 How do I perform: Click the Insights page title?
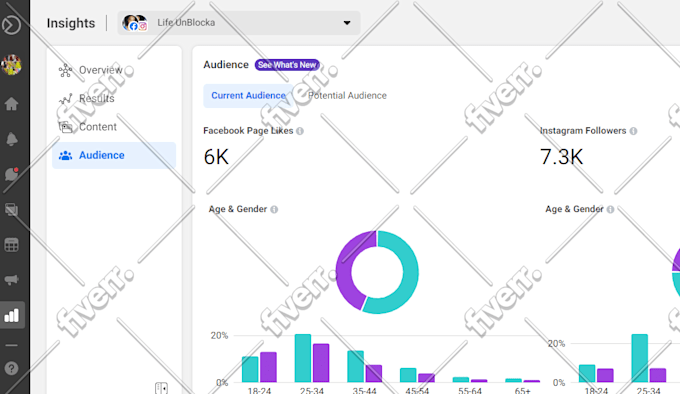(71, 23)
